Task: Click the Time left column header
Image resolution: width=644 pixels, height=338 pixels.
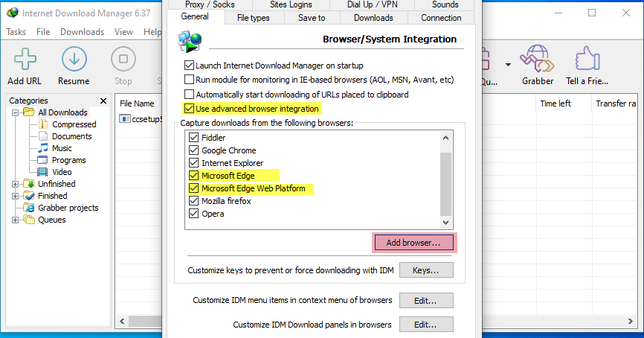Action: pos(556,103)
